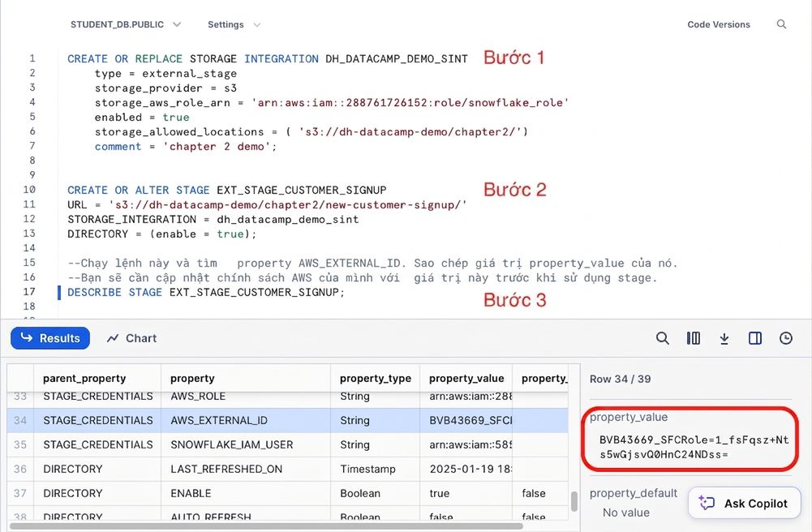The image size is (812, 532).
Task: Switch to the Chart tab
Action: tap(131, 338)
